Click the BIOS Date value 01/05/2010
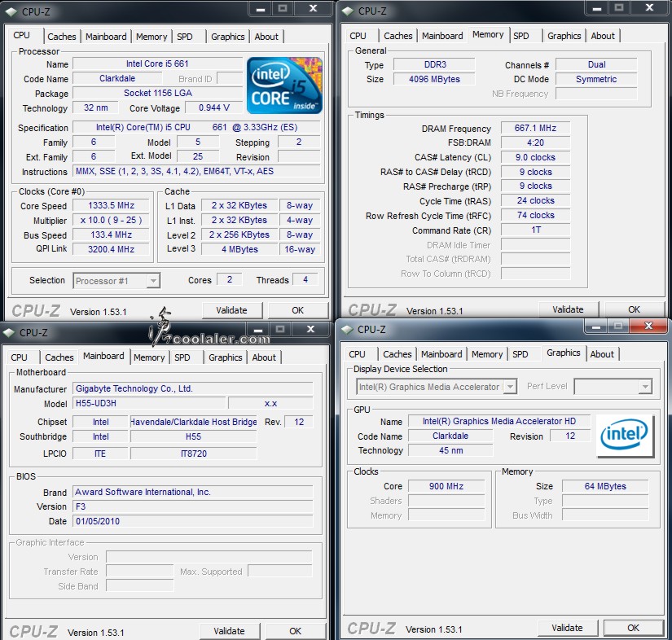672x640 pixels. click(193, 521)
